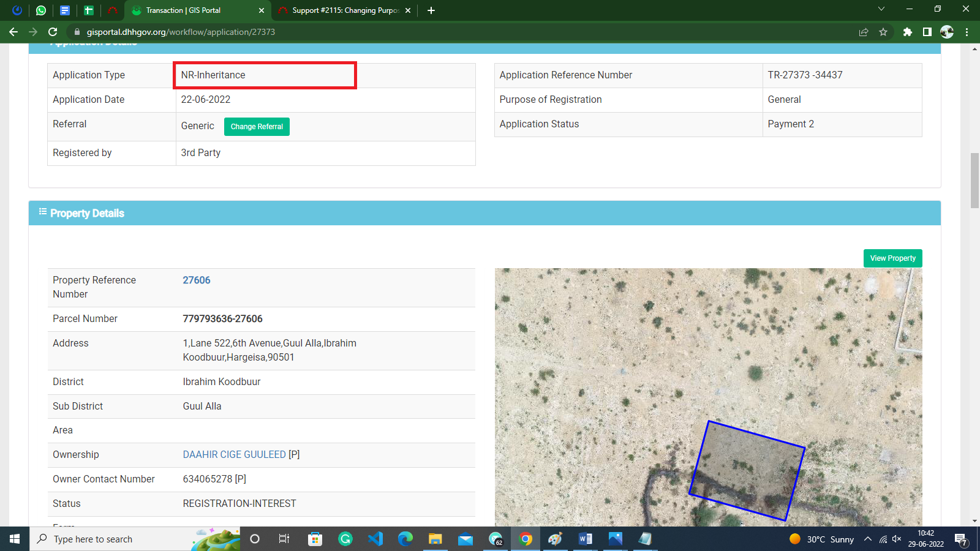Viewport: 980px width, 551px height.
Task: Open property reference 27606 link
Action: pyautogui.click(x=197, y=280)
